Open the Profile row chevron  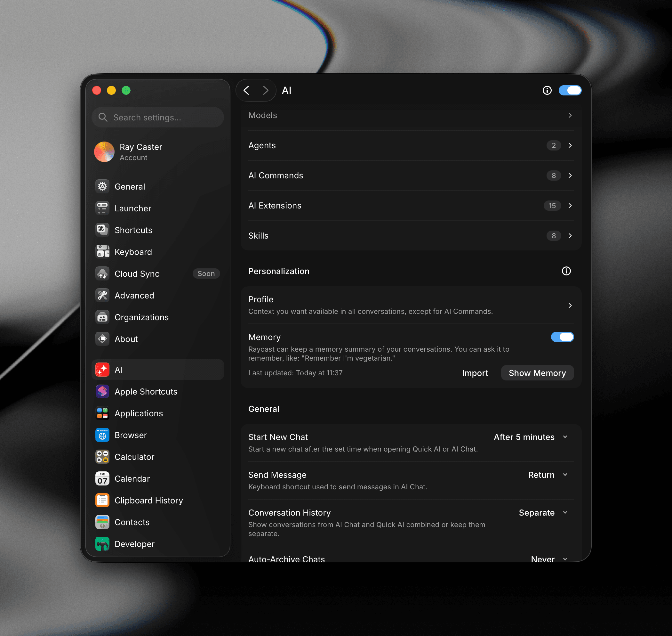[x=570, y=306]
